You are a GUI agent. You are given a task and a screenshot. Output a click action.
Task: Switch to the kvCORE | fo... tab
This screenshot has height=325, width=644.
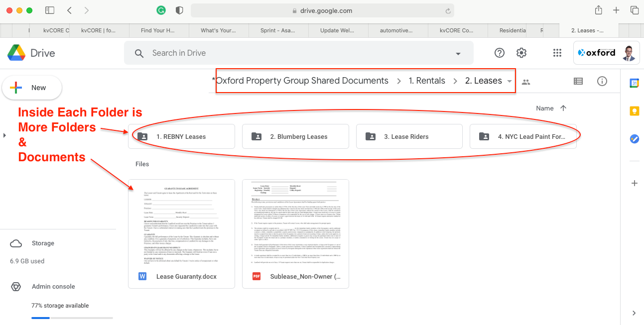(99, 30)
